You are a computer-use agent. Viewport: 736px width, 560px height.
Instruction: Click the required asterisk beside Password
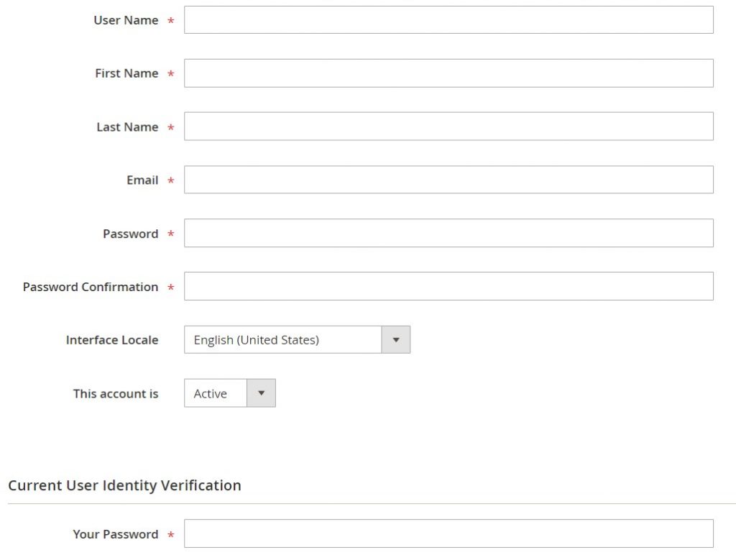(171, 234)
